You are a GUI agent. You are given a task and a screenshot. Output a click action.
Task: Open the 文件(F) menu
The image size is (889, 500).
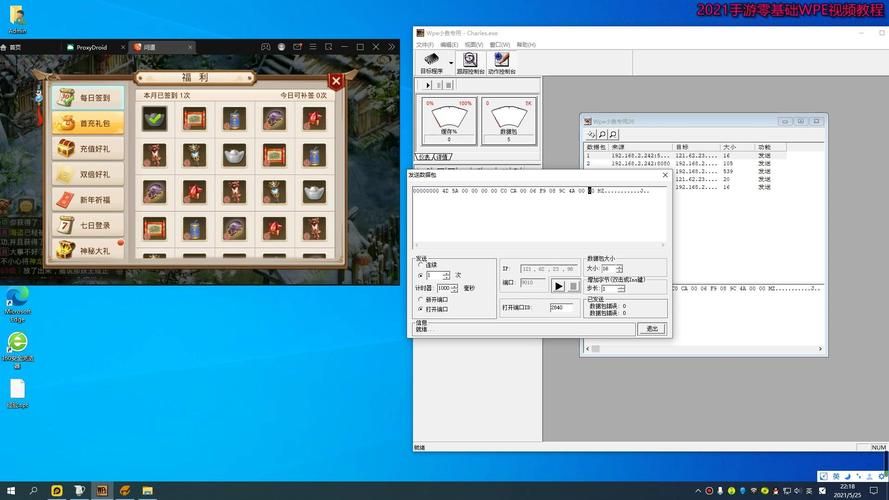pos(424,44)
